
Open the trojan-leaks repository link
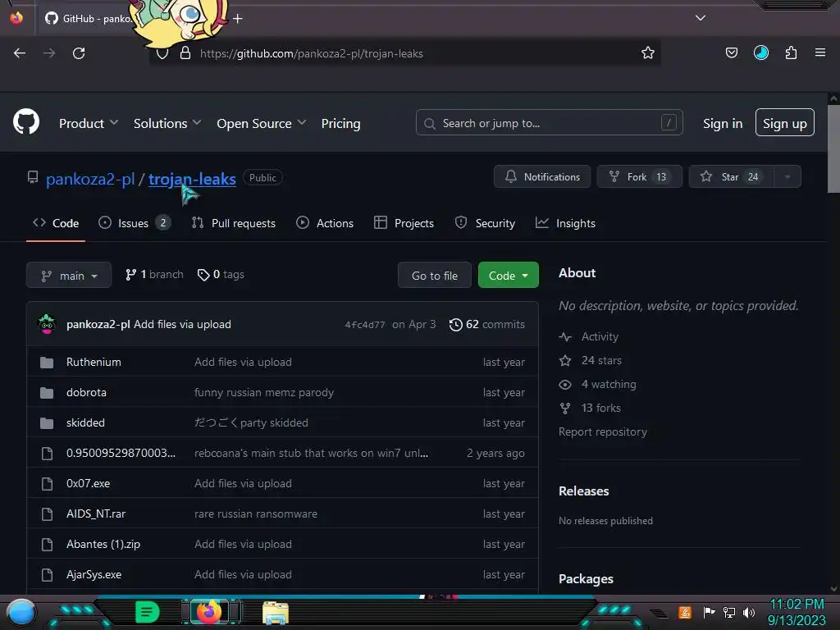(192, 179)
